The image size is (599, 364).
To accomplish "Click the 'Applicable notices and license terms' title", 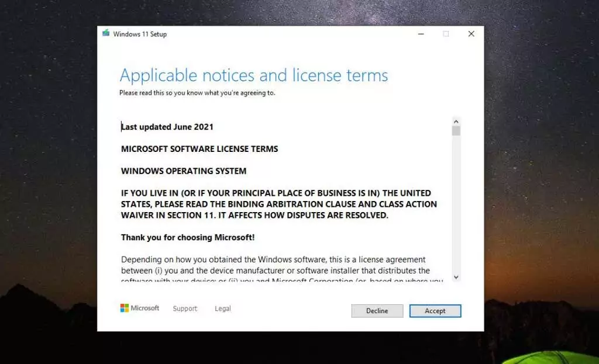I will coord(254,75).
